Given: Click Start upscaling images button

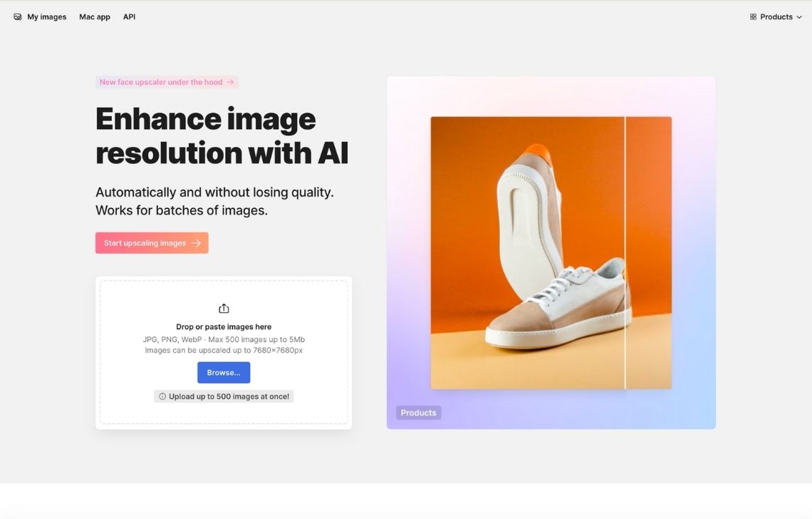Looking at the screenshot, I should (152, 242).
